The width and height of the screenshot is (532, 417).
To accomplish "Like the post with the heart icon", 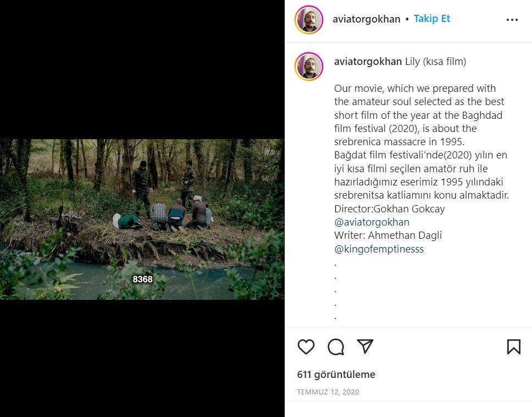I will 306,347.
